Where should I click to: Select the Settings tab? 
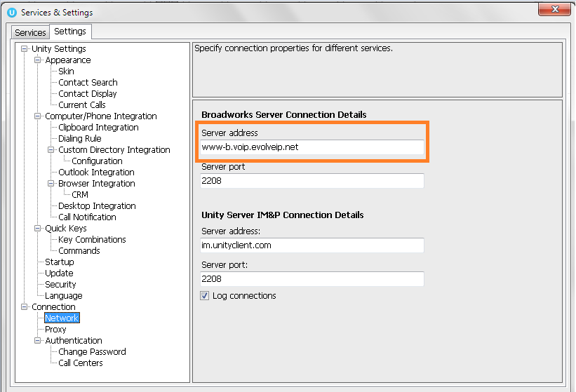click(x=70, y=32)
